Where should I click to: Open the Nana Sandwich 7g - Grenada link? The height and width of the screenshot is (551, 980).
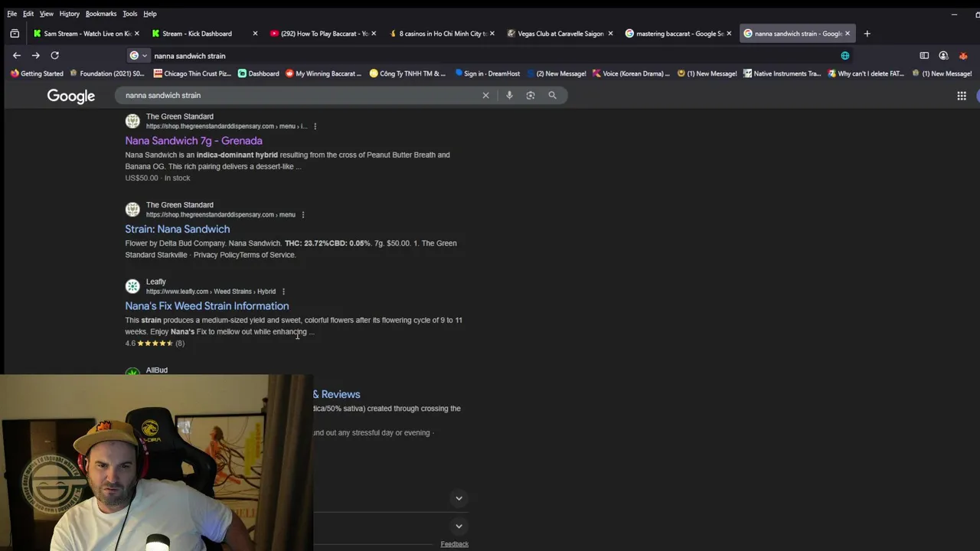pos(194,141)
